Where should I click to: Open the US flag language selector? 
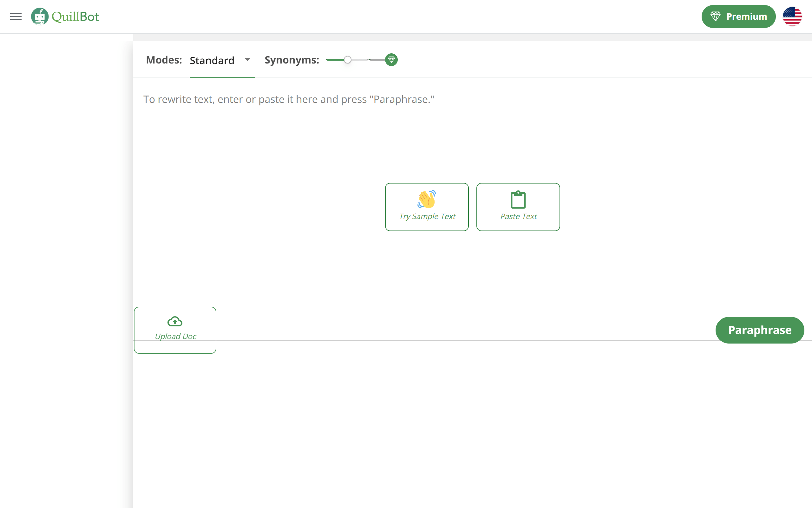tap(792, 17)
